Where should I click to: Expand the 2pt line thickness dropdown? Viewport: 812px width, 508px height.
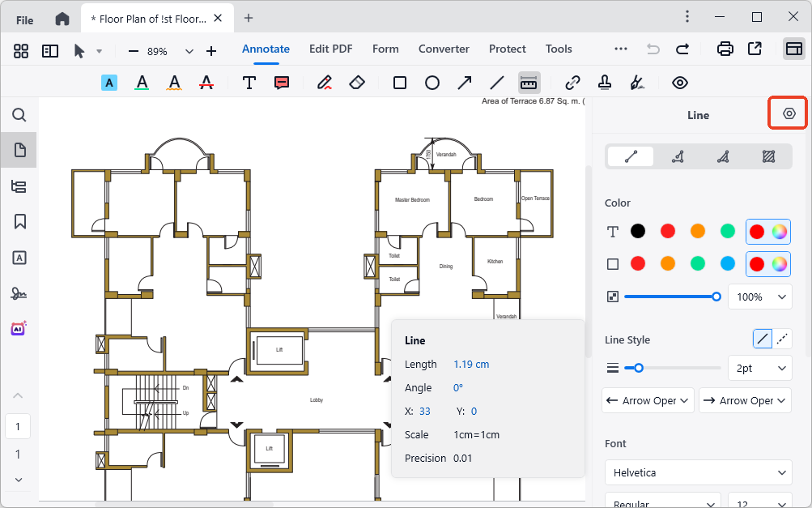pos(759,368)
